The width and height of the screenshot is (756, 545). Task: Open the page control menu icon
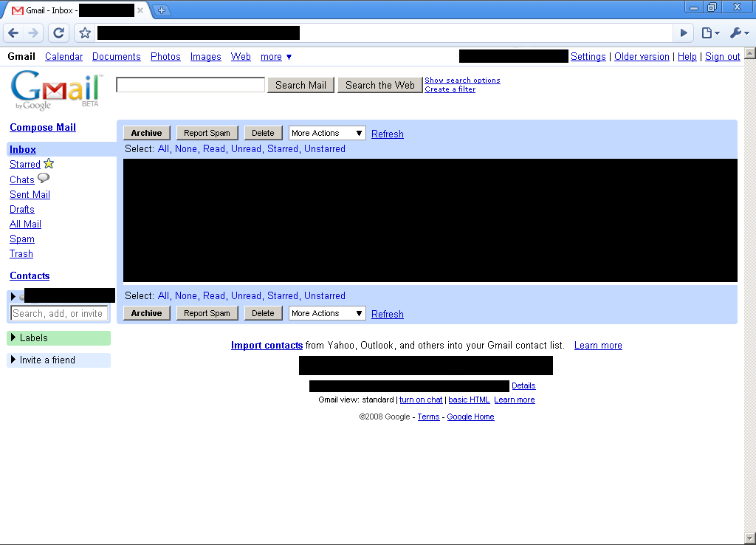[x=709, y=32]
